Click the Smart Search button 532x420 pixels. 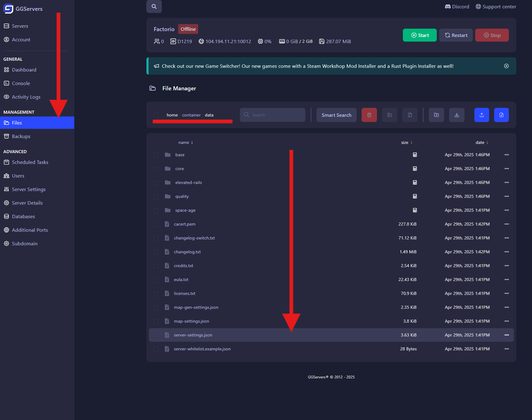point(336,115)
